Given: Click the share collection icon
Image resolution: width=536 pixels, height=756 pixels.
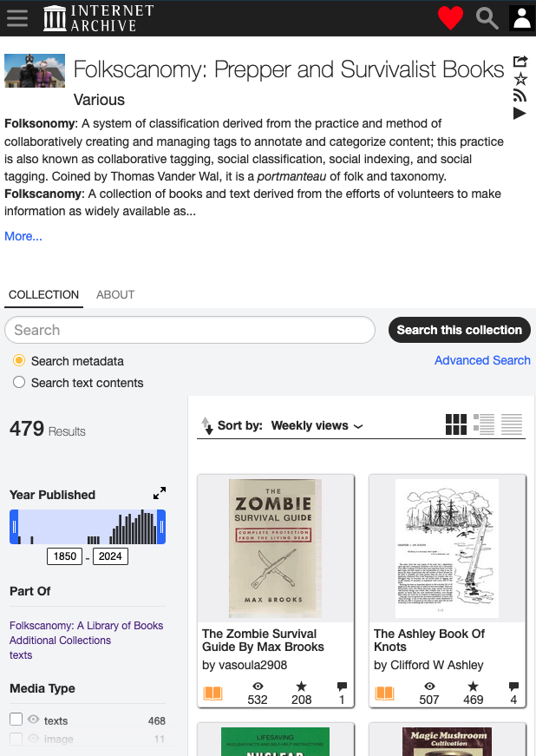Looking at the screenshot, I should pyautogui.click(x=520, y=62).
